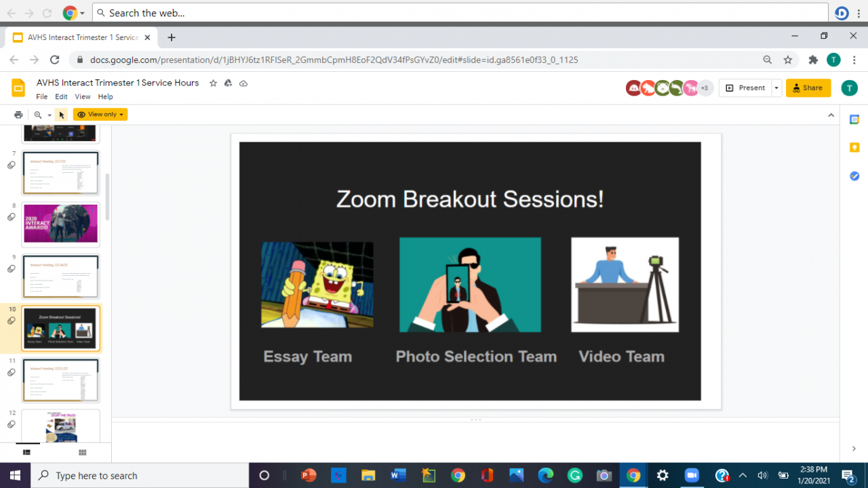Open the Google Keep side panel
868x488 pixels.
(x=854, y=147)
